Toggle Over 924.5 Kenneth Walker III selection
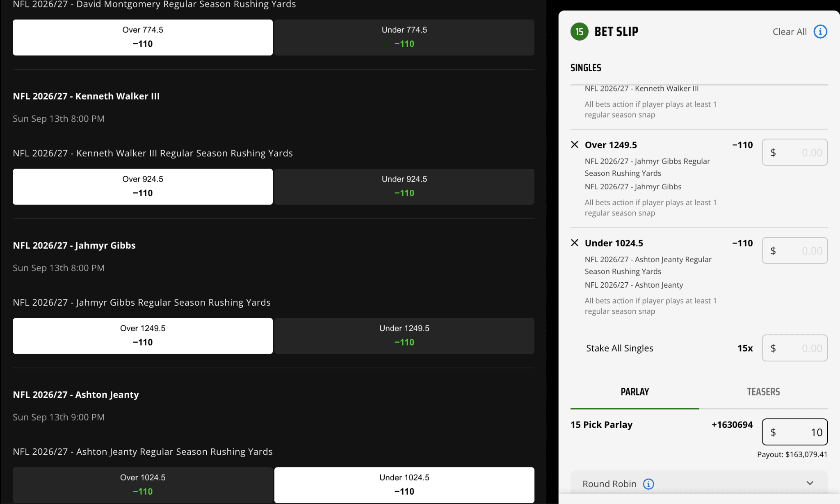 142,186
